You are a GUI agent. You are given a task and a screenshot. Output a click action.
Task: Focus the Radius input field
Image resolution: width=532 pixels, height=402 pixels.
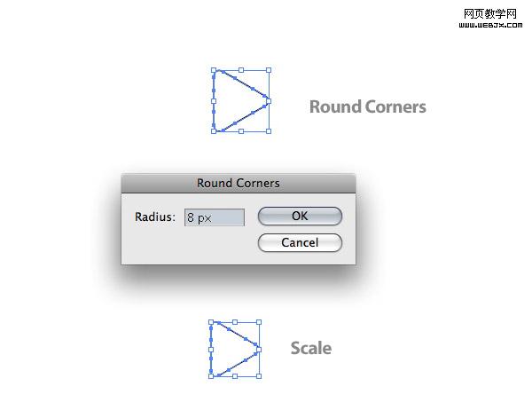pos(214,217)
